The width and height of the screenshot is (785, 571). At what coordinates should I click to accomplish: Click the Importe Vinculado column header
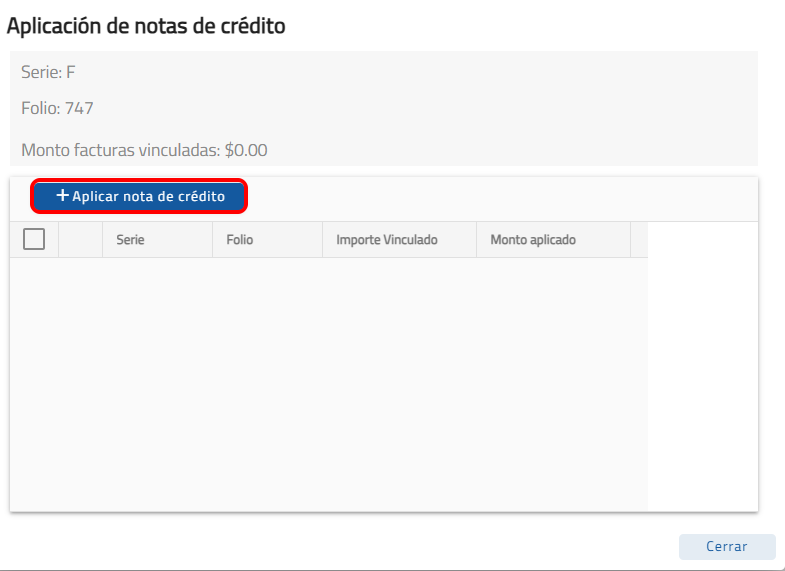(x=387, y=240)
